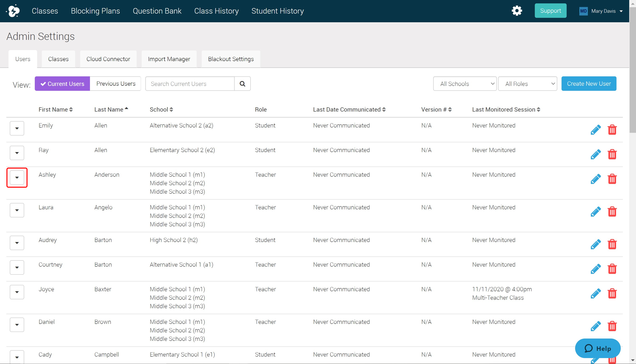Viewport: 636px width, 364px height.
Task: Open settings gear icon in header
Action: click(x=517, y=11)
